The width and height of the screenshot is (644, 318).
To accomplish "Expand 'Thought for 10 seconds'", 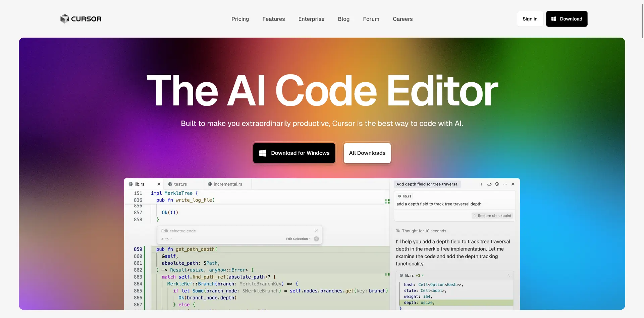I will coord(424,231).
